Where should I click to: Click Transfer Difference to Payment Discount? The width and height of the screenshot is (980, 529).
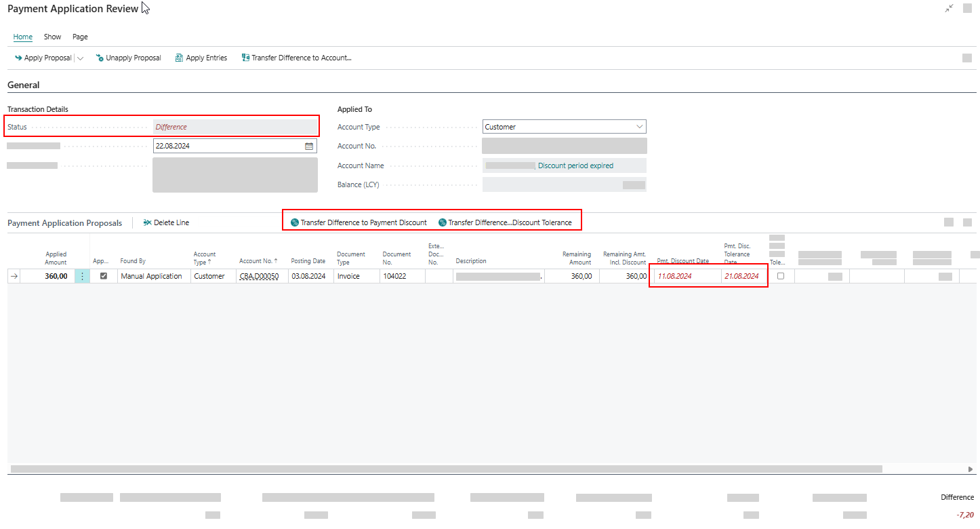coord(359,222)
